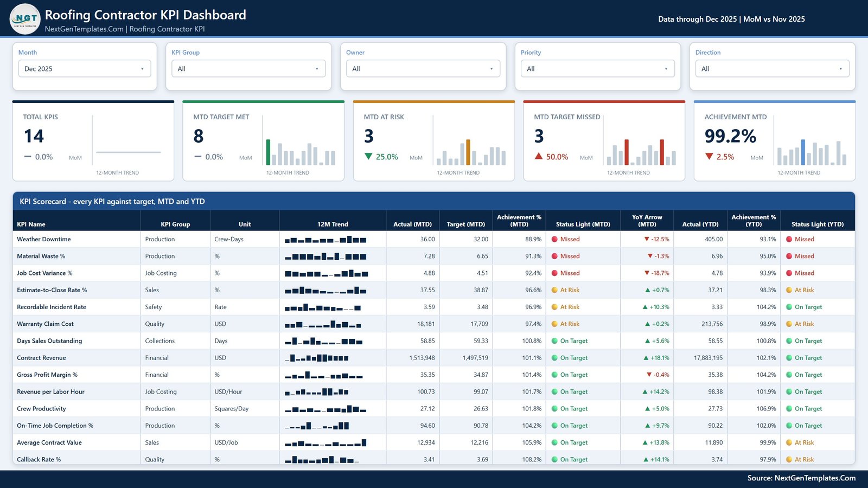
Task: Click the Days Sales Outstanding row name
Action: pyautogui.click(x=49, y=341)
